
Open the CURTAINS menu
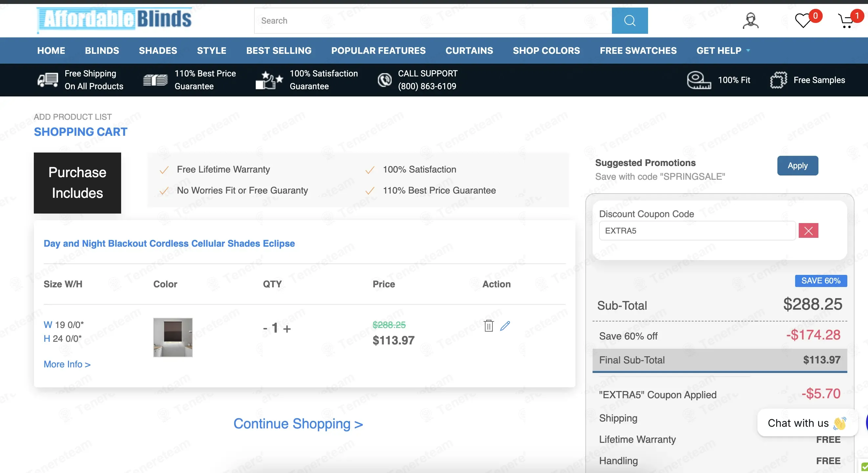(469, 51)
